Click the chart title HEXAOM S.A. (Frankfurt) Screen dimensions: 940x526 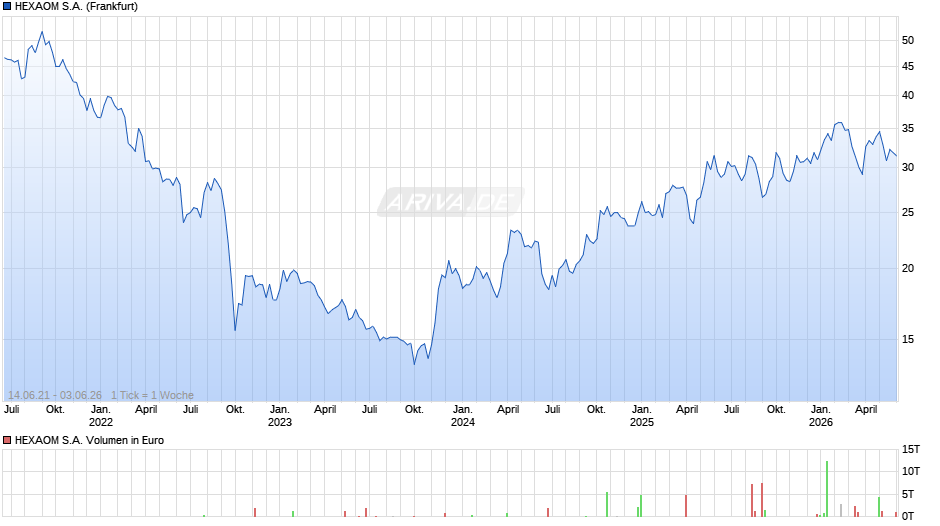point(76,7)
